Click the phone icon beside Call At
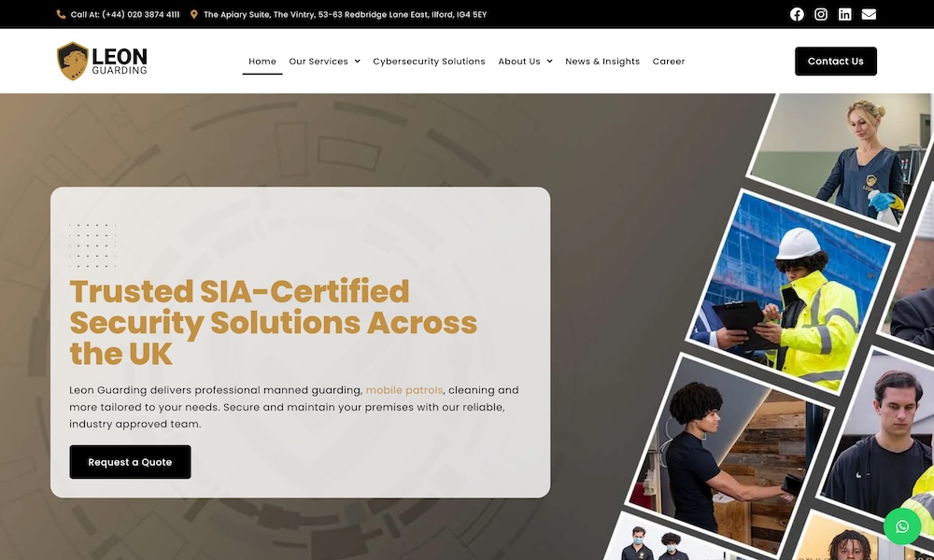The image size is (934, 560). [x=62, y=15]
